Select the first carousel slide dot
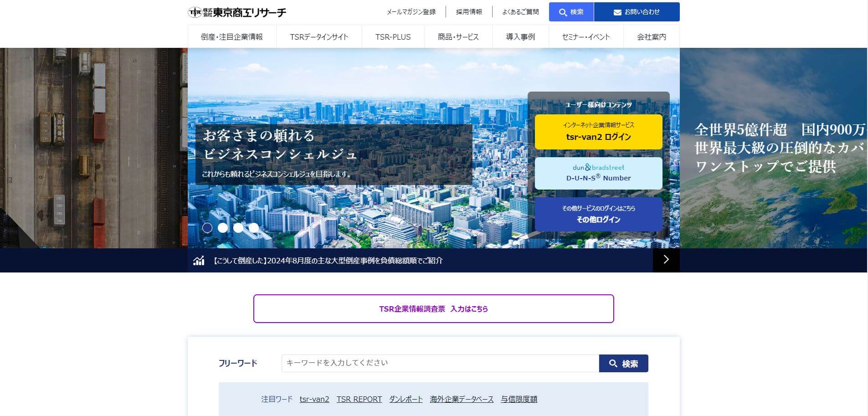 pos(207,228)
